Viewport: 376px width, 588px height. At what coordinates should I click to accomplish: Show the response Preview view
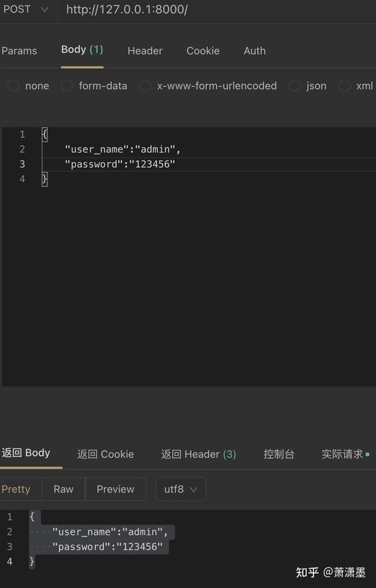coord(115,489)
